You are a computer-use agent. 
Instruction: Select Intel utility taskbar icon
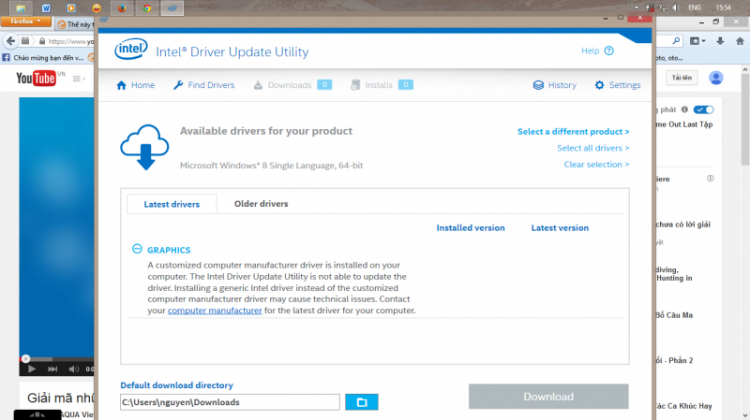[x=172, y=8]
